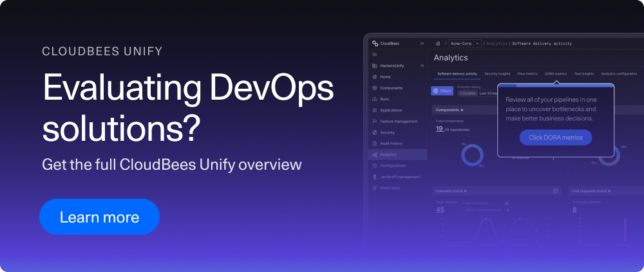Click the Home icon in the sidebar
The height and width of the screenshot is (272, 644).
click(x=375, y=77)
